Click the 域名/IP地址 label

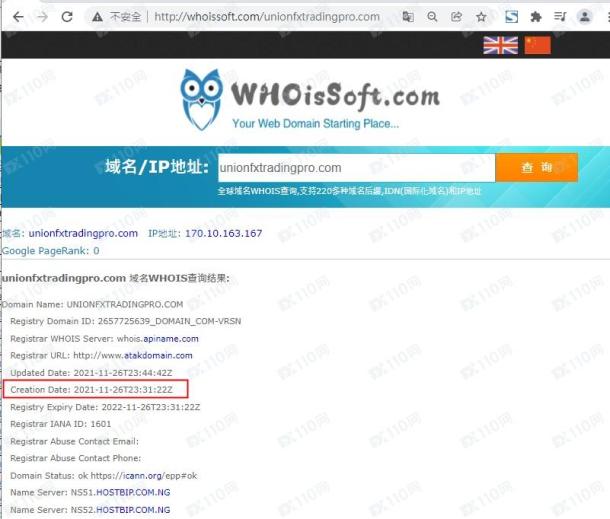click(157, 167)
